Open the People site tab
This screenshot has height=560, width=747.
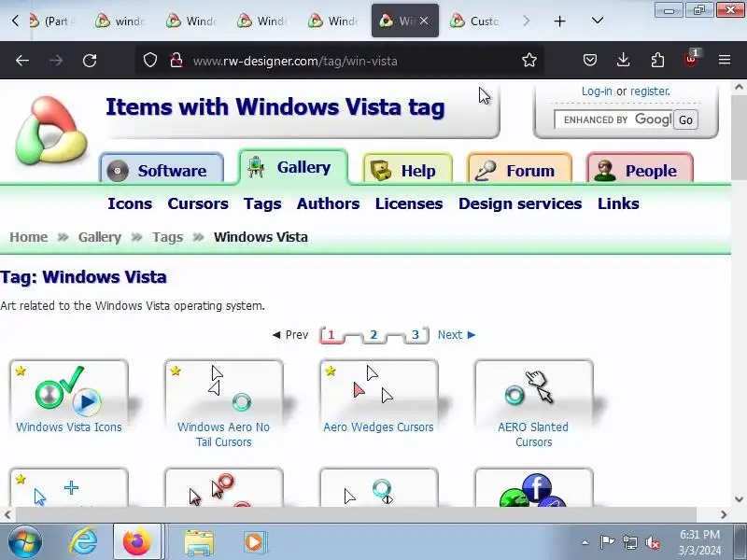[x=640, y=170]
